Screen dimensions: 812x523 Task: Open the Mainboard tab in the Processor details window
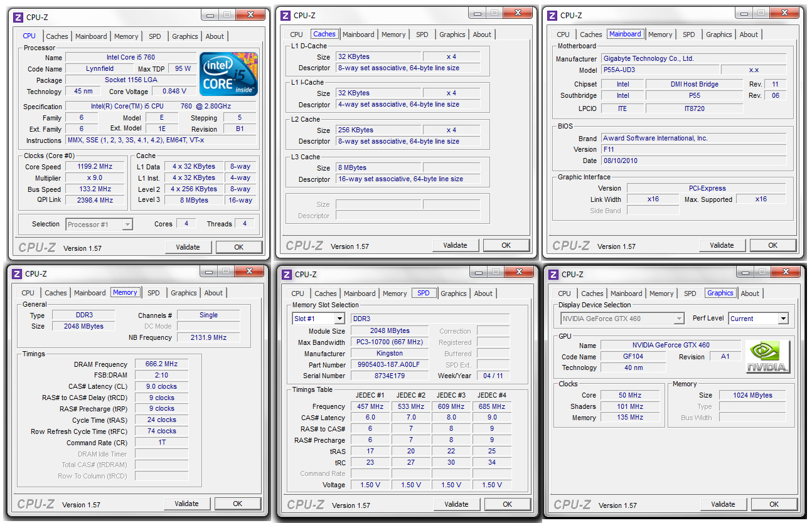point(91,36)
